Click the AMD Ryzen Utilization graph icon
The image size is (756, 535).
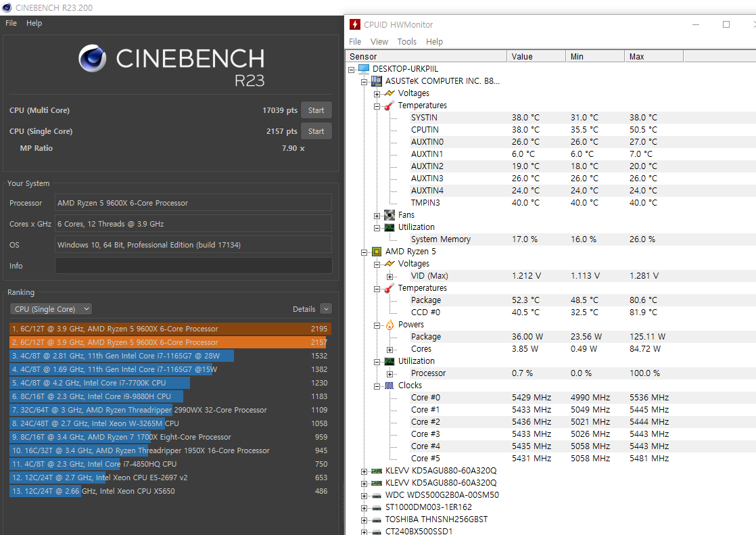pyautogui.click(x=389, y=361)
